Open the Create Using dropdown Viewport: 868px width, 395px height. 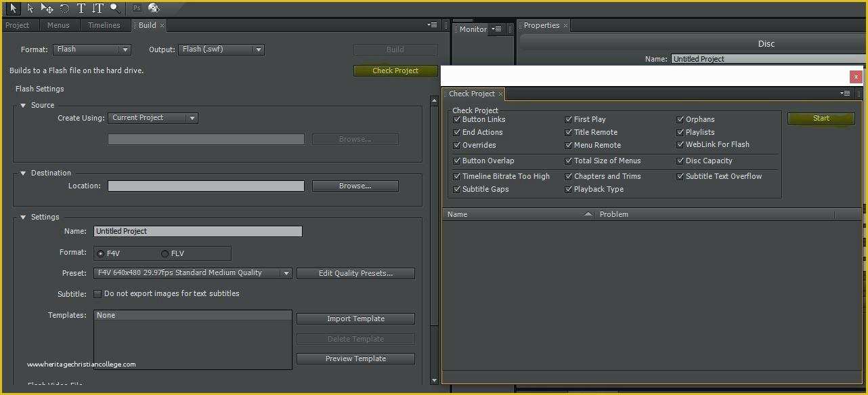pos(152,117)
